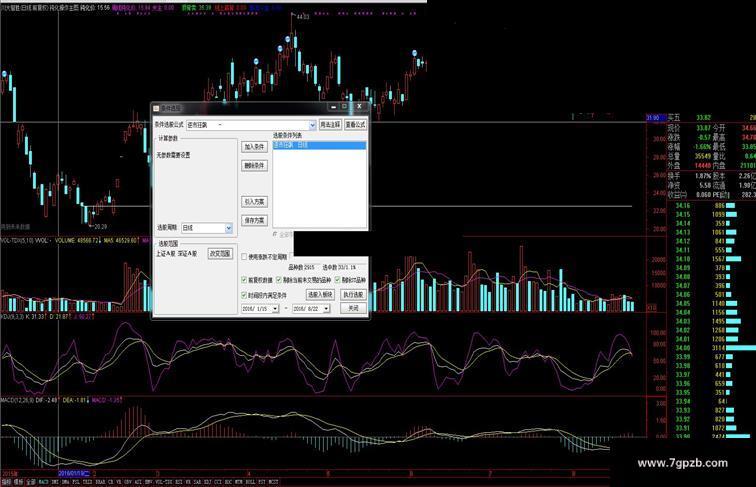
Task: Close the 条件选股 dialog with X
Action: pyautogui.click(x=359, y=107)
